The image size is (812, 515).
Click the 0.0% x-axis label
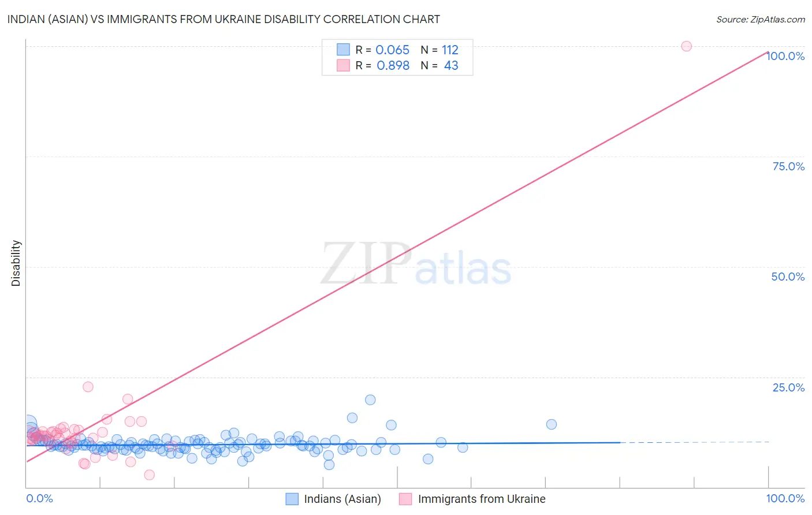click(x=39, y=498)
